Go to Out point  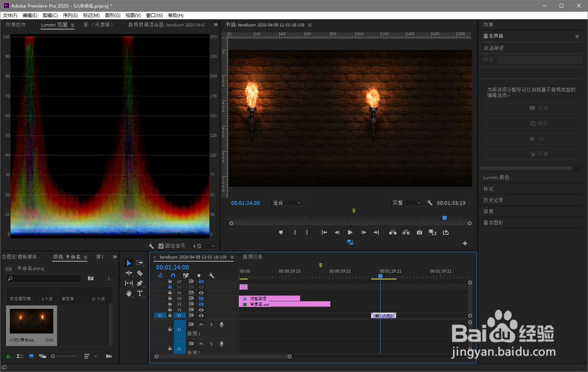point(376,232)
